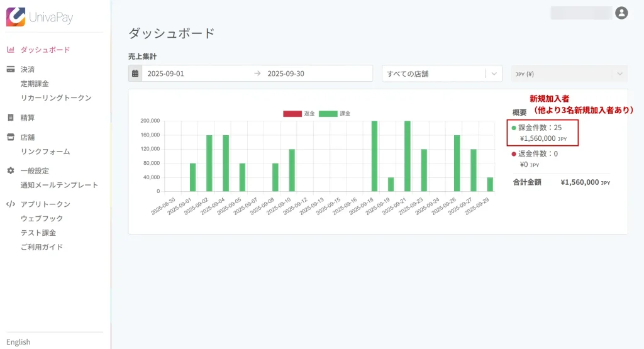Switch language to English

18,342
